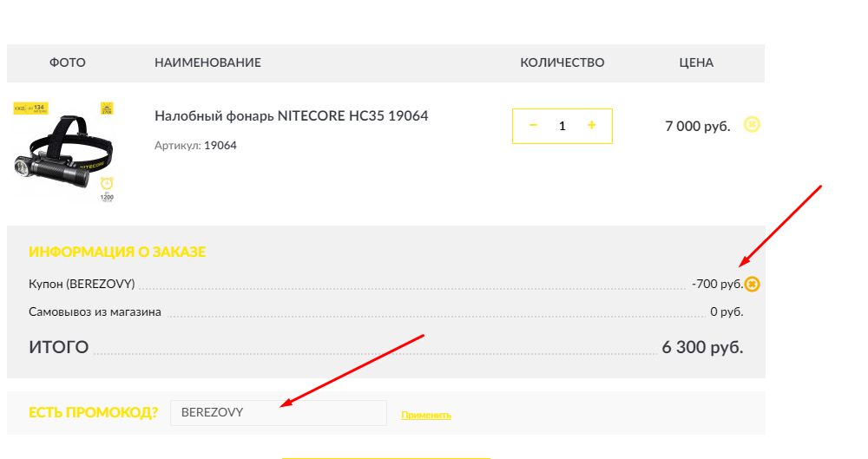Open the NITECORE HC35 headlamp photo
This screenshot has height=459, width=868.
pos(63,152)
